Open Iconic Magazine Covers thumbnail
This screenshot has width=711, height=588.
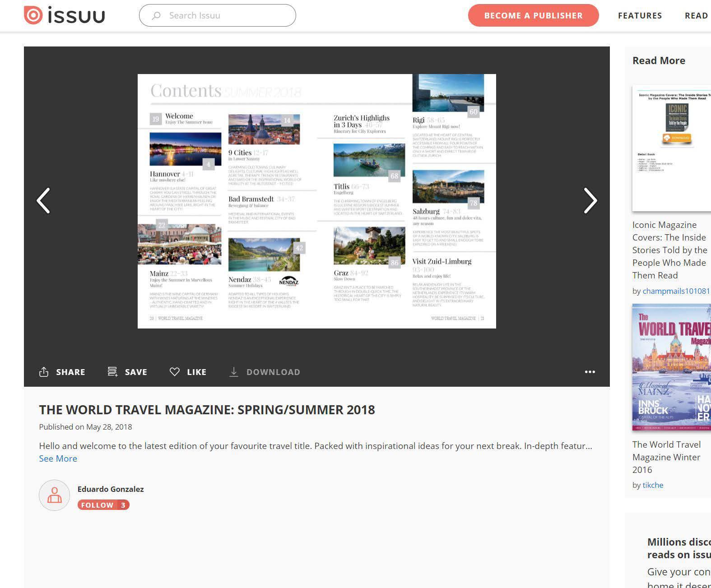pyautogui.click(x=672, y=148)
